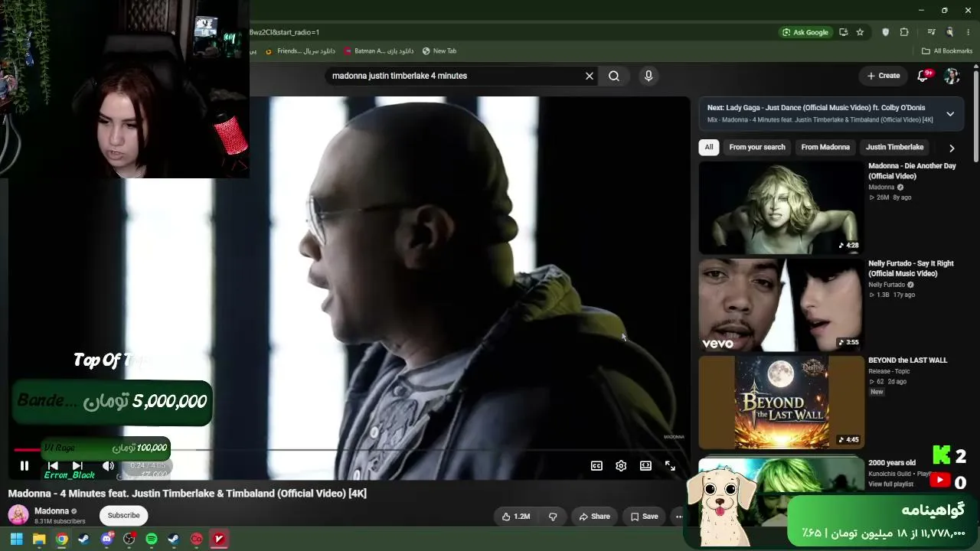Click the page vertical scrollbar
Screen dimensions: 980x551
976,115
